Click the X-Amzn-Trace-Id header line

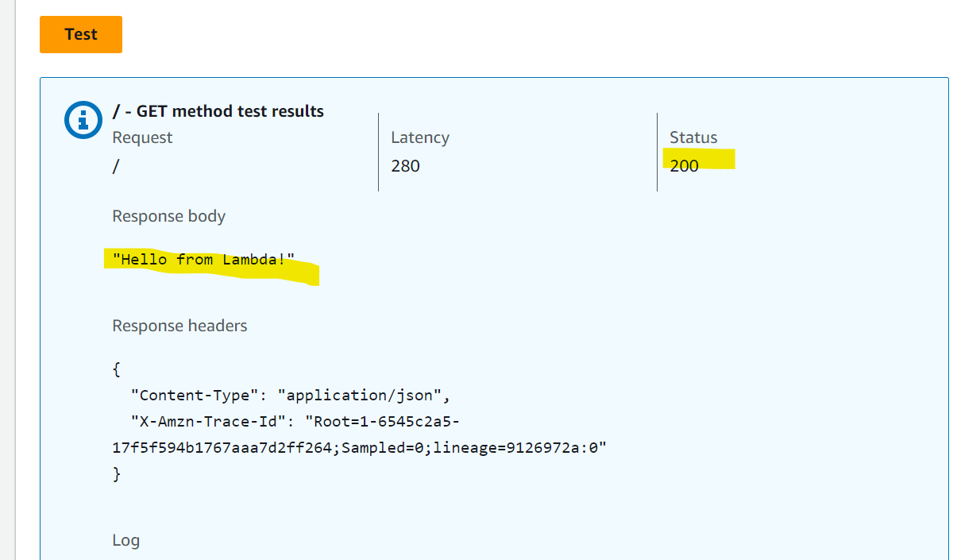pyautogui.click(x=295, y=421)
